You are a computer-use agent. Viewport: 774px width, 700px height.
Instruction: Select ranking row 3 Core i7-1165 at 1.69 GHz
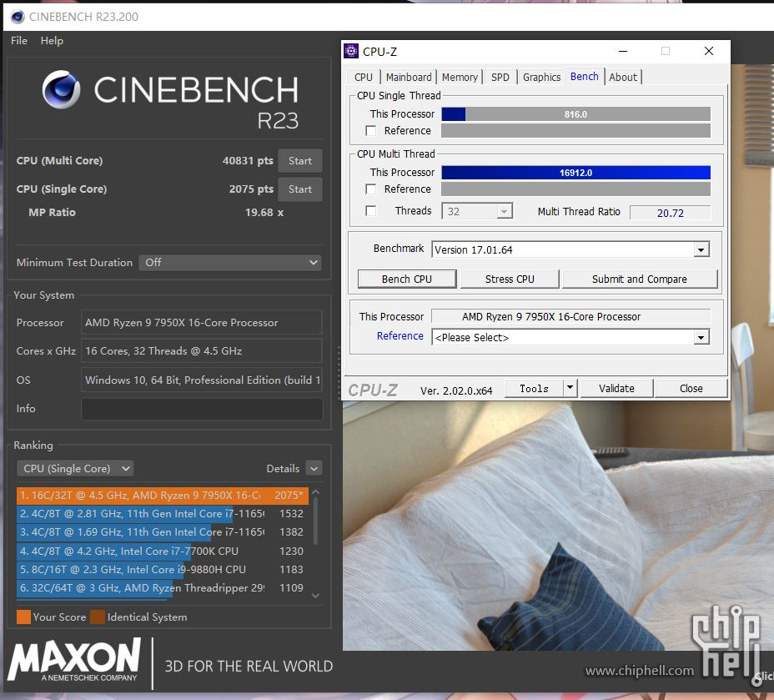point(163,532)
